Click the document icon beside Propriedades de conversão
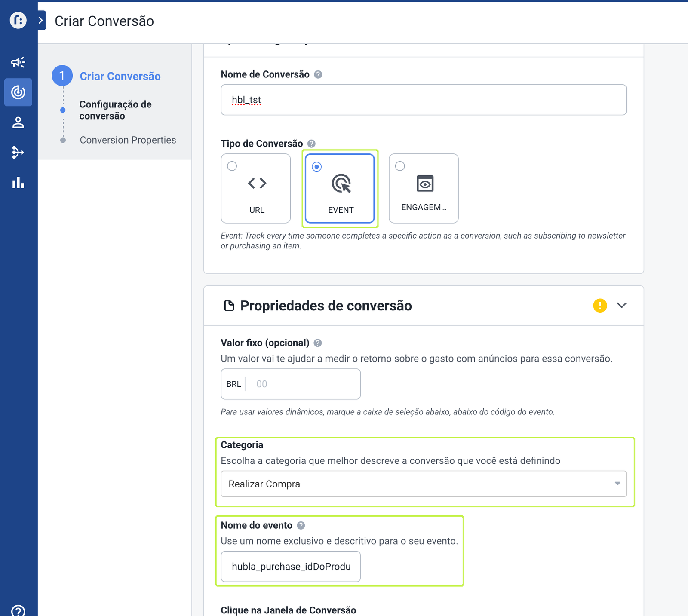 tap(229, 306)
